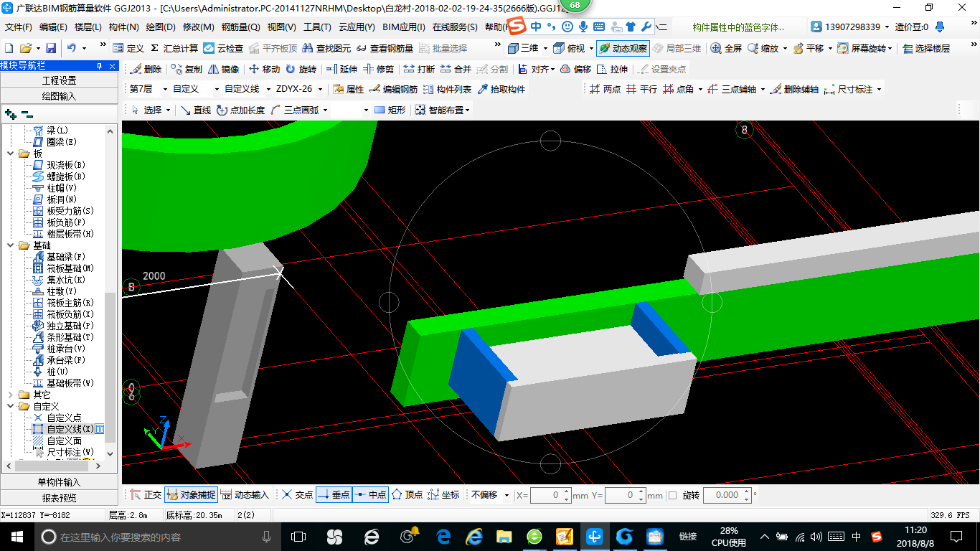Use the 修剪 trim tool
The image size is (980, 551).
coord(379,70)
